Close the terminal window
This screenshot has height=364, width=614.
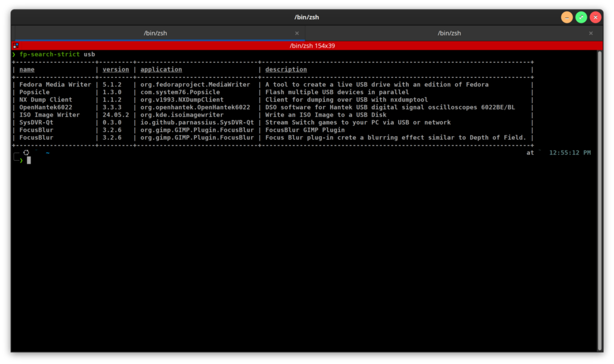pyautogui.click(x=595, y=17)
